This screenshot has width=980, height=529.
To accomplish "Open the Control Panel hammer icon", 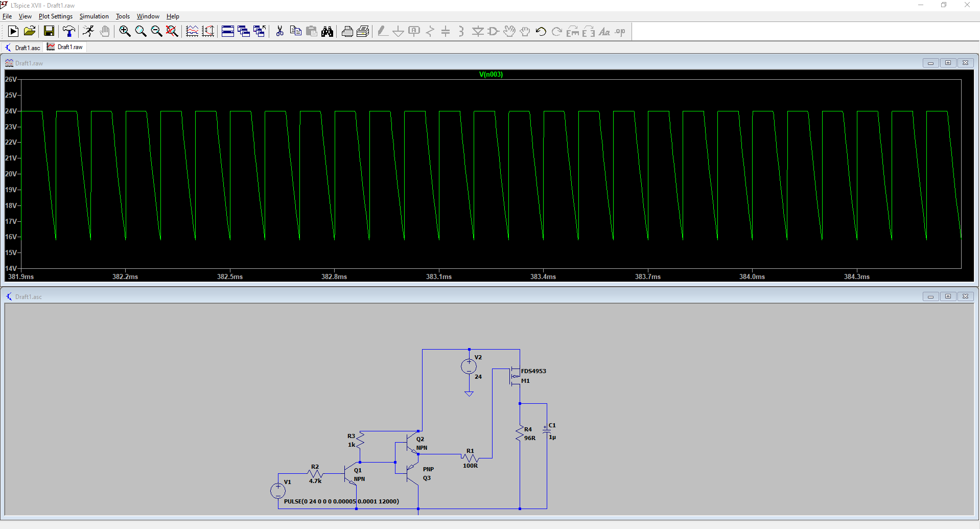I will click(x=69, y=32).
